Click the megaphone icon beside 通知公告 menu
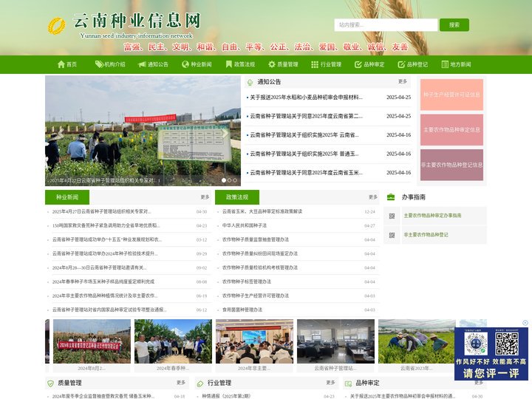Image resolution: width=532 pixels, height=399 pixels. click(142, 64)
